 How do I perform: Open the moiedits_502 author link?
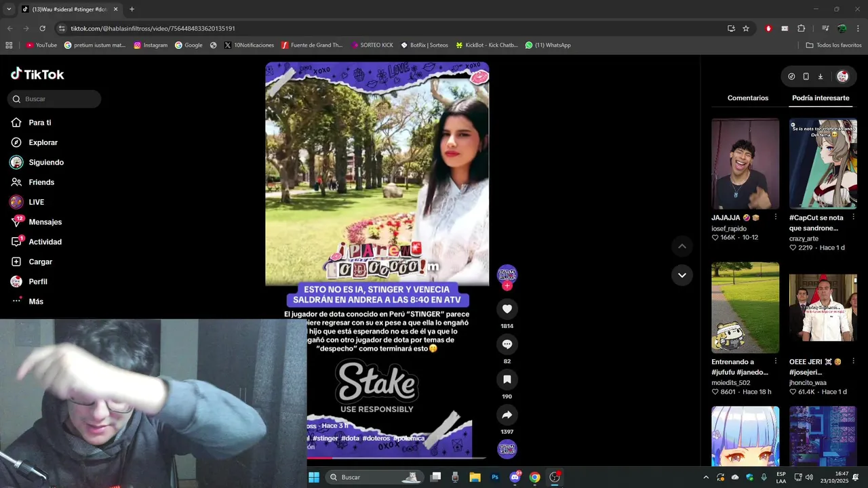point(731,383)
